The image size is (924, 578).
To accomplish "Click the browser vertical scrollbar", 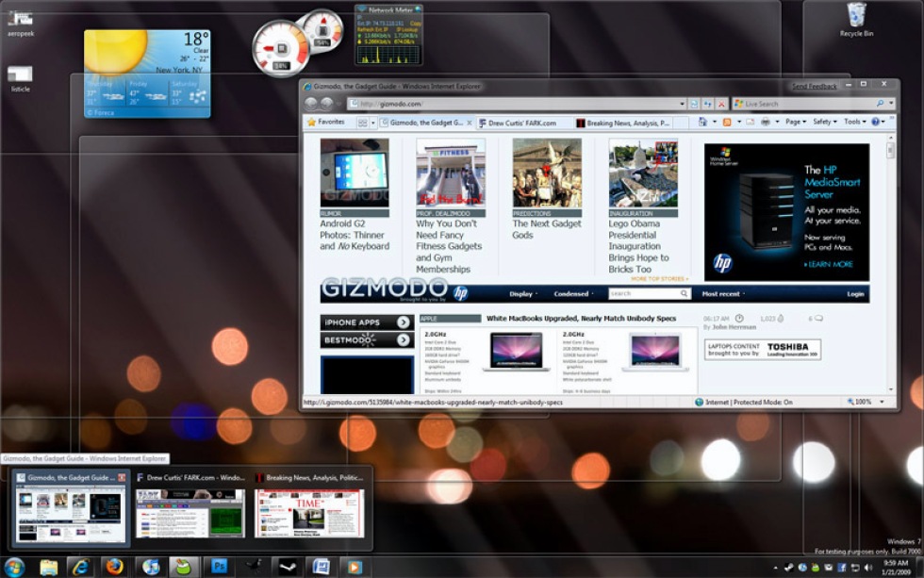I will (890, 263).
